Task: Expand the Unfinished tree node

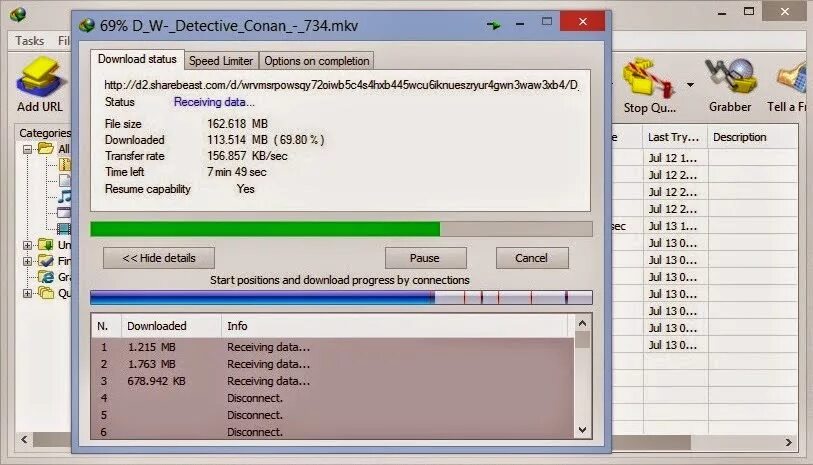Action: click(x=27, y=245)
